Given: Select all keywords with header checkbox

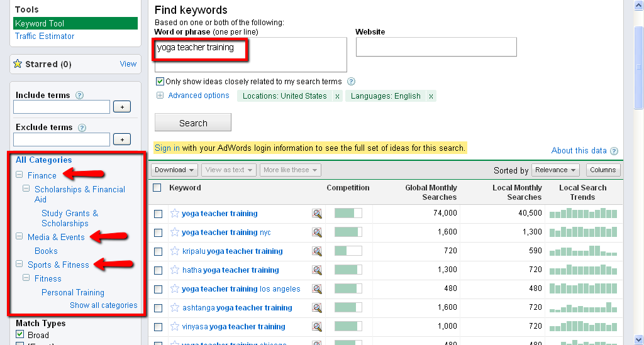Looking at the screenshot, I should [x=157, y=188].
